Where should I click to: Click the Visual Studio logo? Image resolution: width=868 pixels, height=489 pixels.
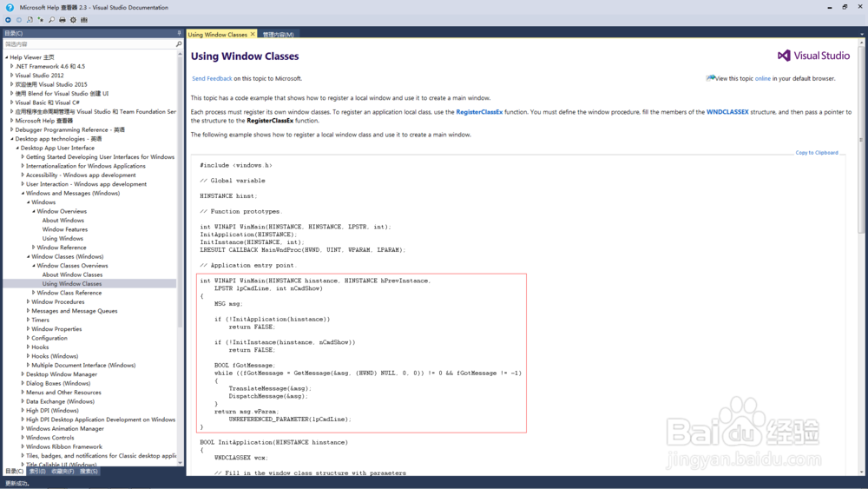813,56
